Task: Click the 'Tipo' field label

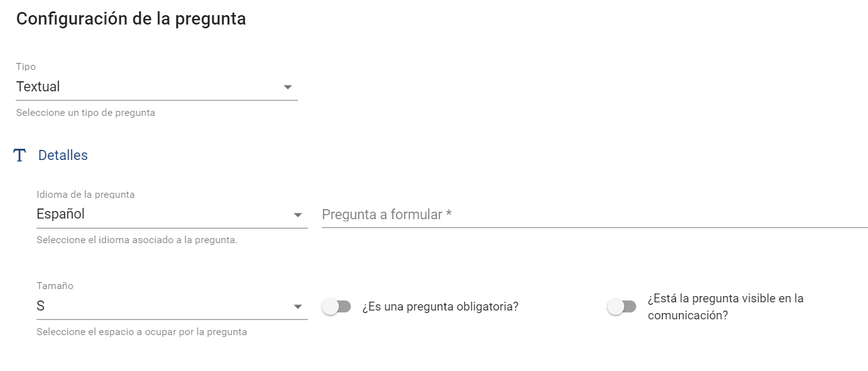Action: tap(26, 67)
